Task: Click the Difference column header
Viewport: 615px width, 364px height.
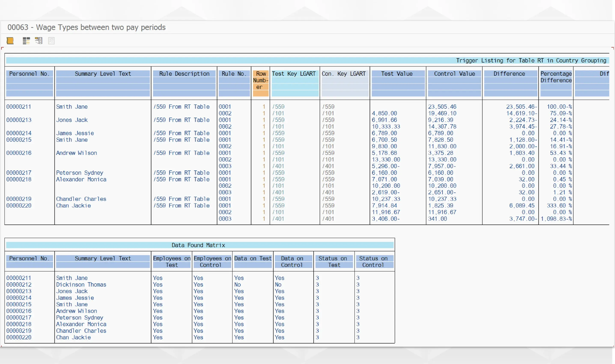Action: (x=509, y=74)
